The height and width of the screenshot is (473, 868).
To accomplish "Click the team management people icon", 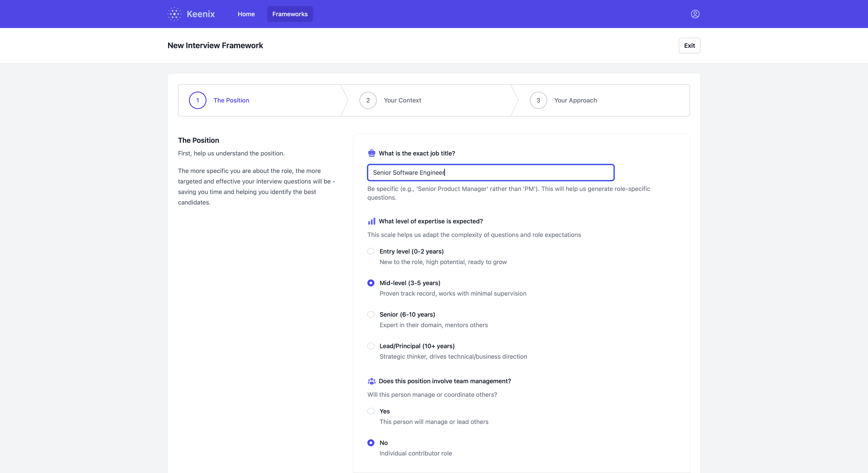I will [371, 381].
